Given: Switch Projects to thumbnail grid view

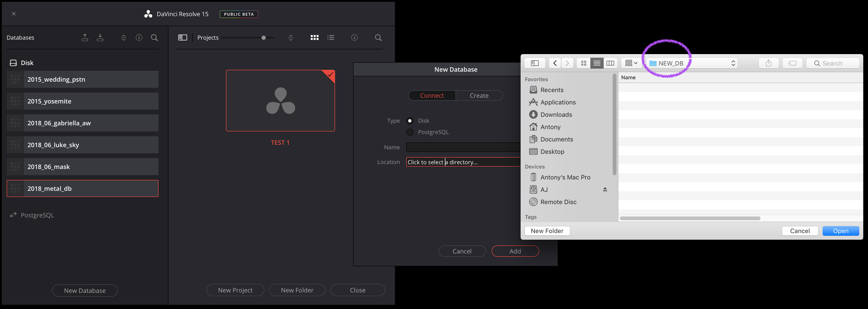Looking at the screenshot, I should pos(314,37).
